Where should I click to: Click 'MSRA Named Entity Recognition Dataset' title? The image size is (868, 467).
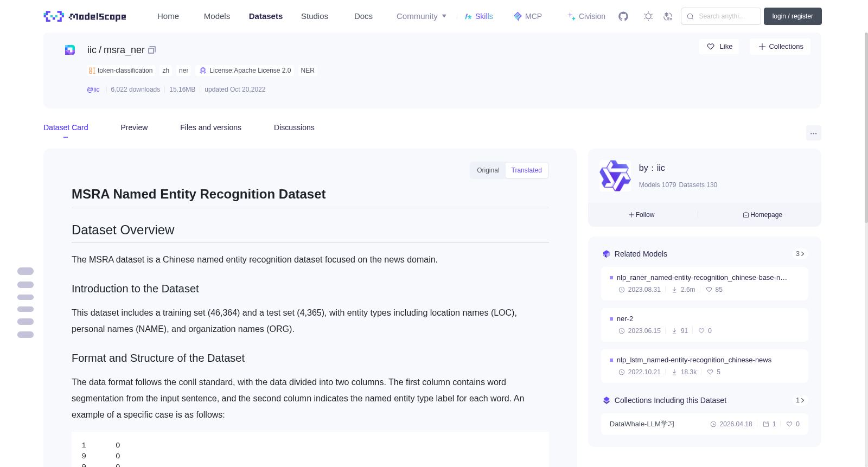pyautogui.click(x=199, y=194)
